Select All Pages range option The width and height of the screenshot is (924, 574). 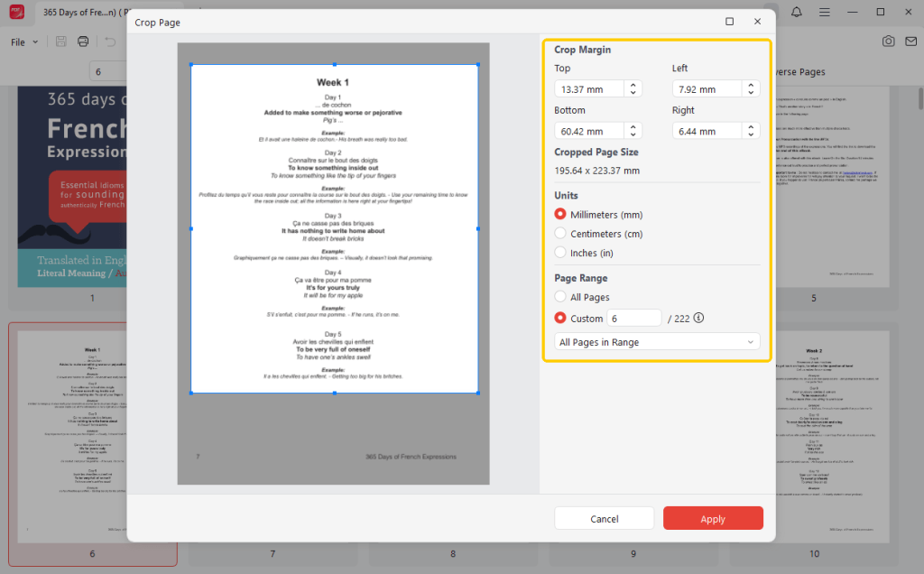tap(560, 296)
